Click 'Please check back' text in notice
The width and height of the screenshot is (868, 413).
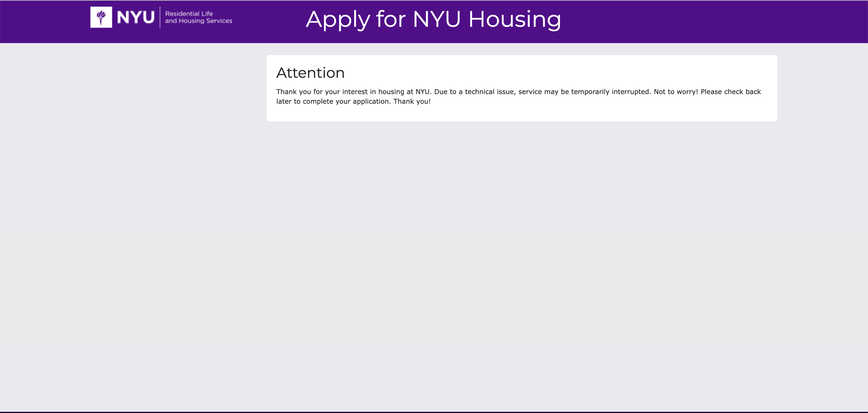[731, 92]
